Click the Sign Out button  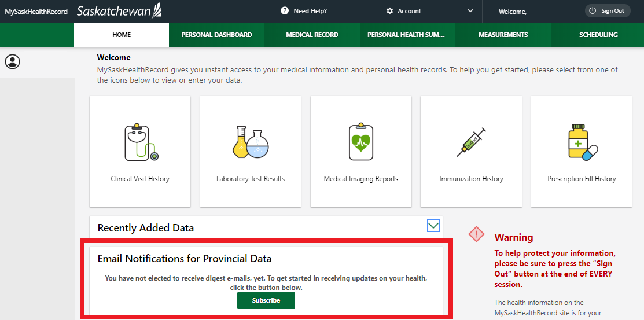pos(608,11)
